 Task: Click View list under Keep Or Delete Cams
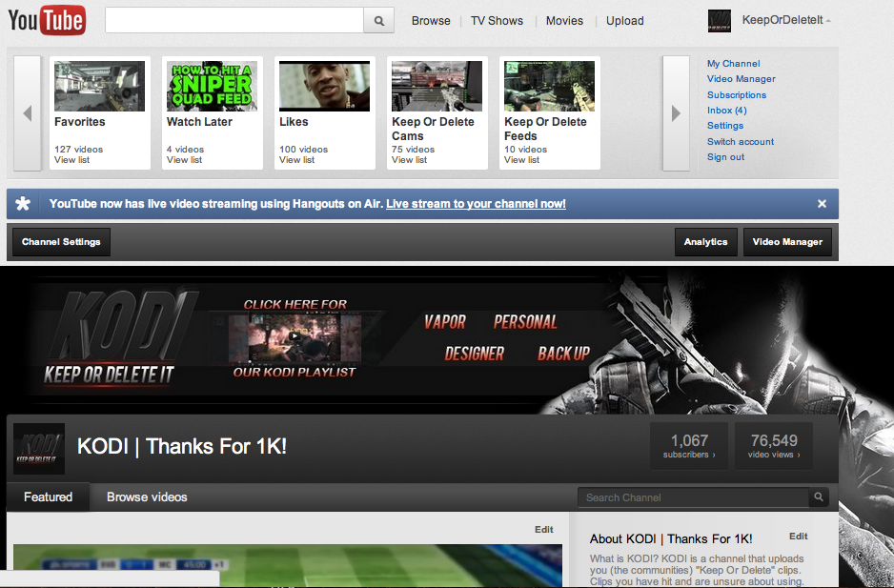click(x=409, y=160)
